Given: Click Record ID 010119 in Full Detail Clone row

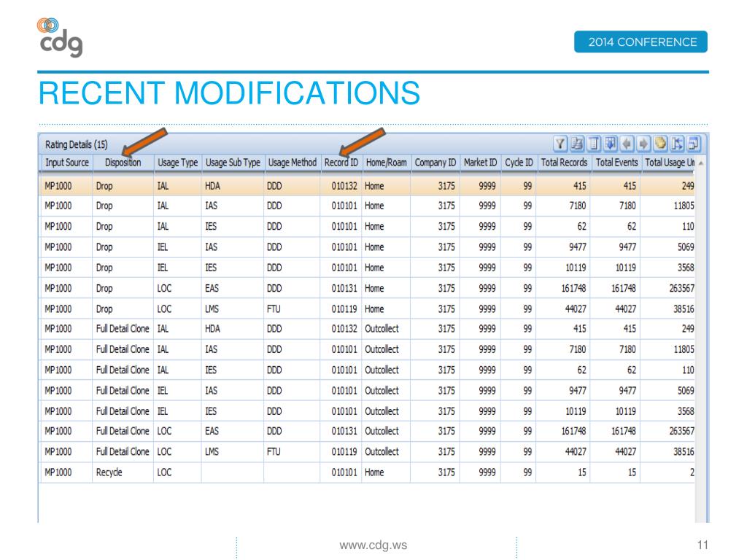Looking at the screenshot, I should click(x=344, y=452).
